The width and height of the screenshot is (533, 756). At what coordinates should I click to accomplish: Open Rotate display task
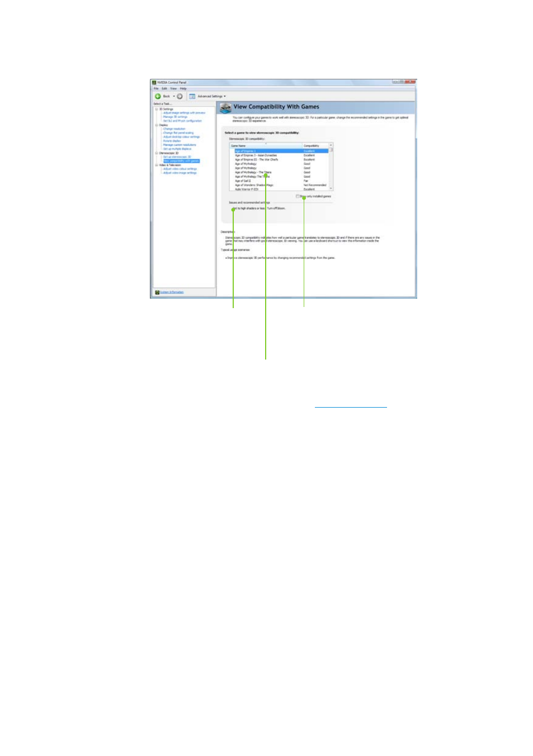172,141
